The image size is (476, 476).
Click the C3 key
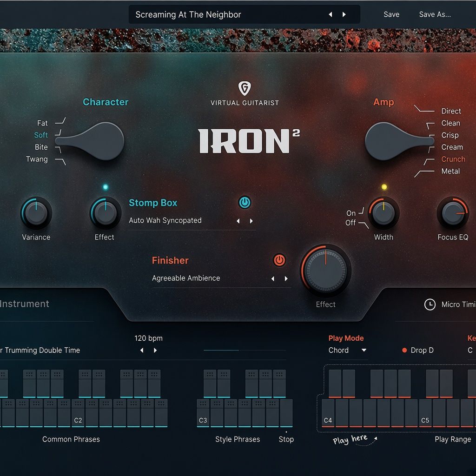click(x=203, y=413)
